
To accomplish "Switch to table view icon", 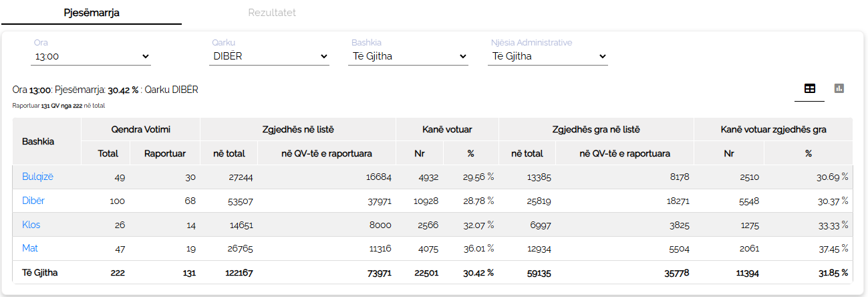I will point(809,88).
